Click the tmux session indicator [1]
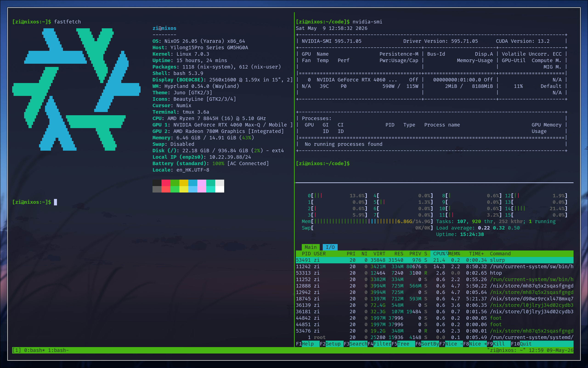The height and width of the screenshot is (368, 588). pos(17,350)
